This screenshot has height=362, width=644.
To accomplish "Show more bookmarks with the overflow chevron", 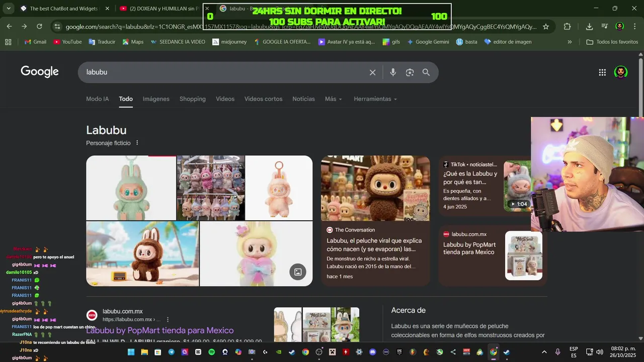I will [x=570, y=42].
